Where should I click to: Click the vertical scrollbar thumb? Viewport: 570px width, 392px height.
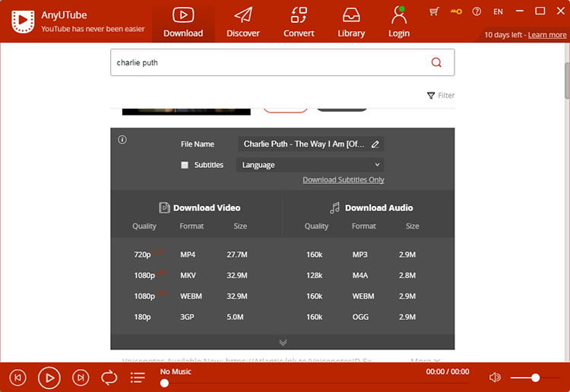tap(567, 81)
